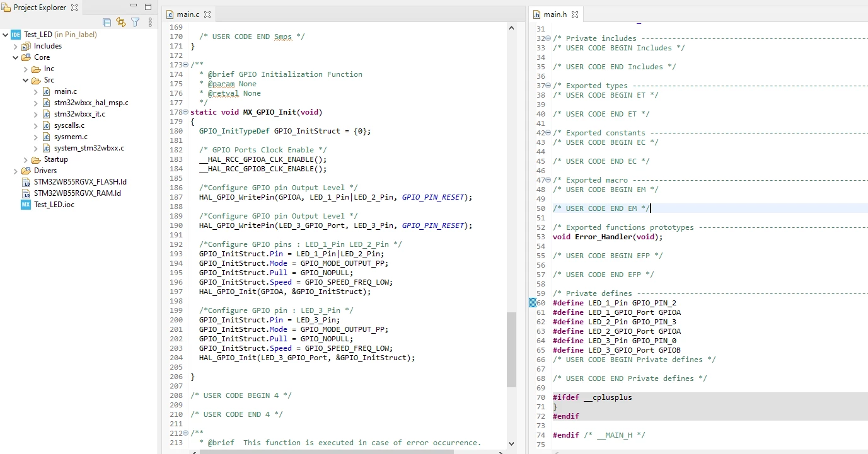Click the Inc folder icon
This screenshot has width=868, height=454.
[36, 69]
